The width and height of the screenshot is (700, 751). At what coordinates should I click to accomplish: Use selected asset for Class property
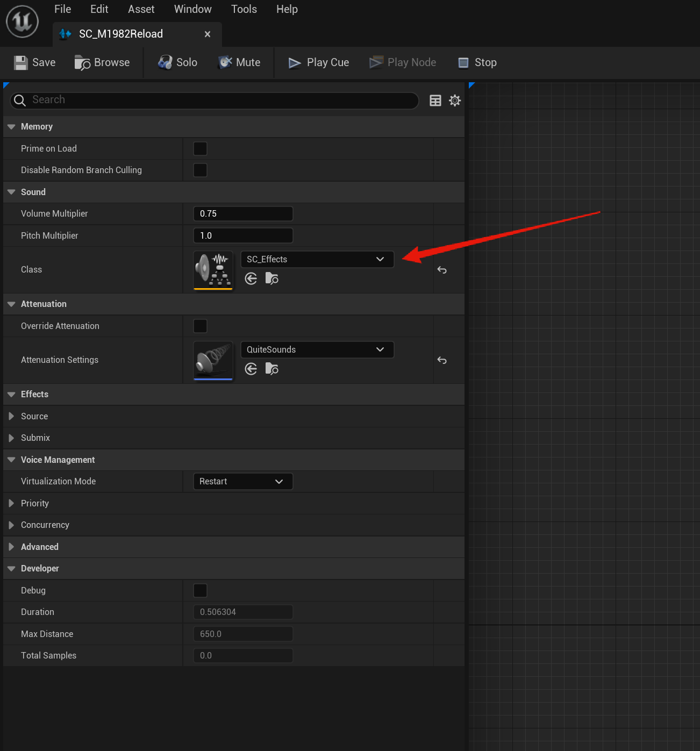coord(251,278)
